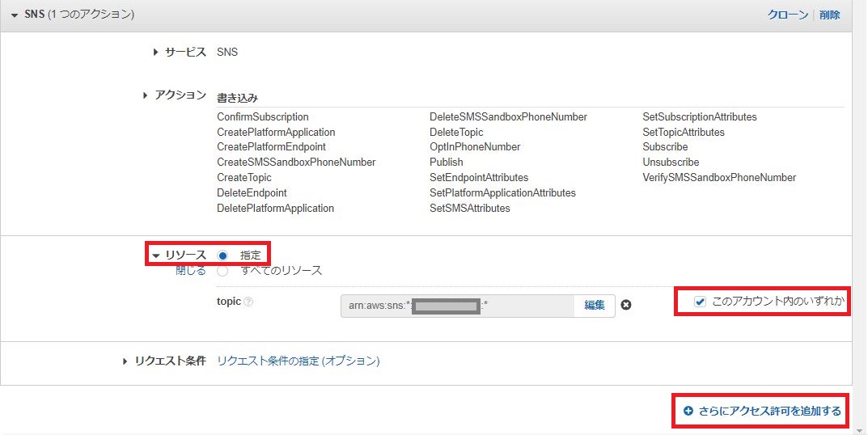Click the CreatePlatformEndpoint action text
This screenshot has width=868, height=435.
271,146
